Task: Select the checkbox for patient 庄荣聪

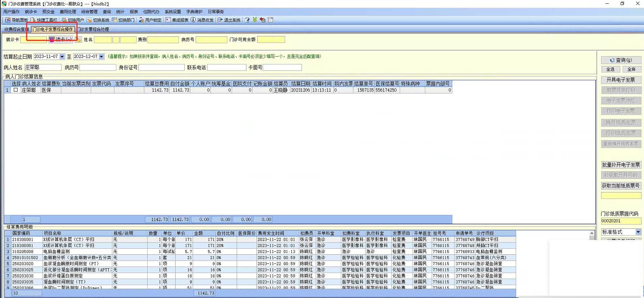Action: pyautogui.click(x=15, y=90)
